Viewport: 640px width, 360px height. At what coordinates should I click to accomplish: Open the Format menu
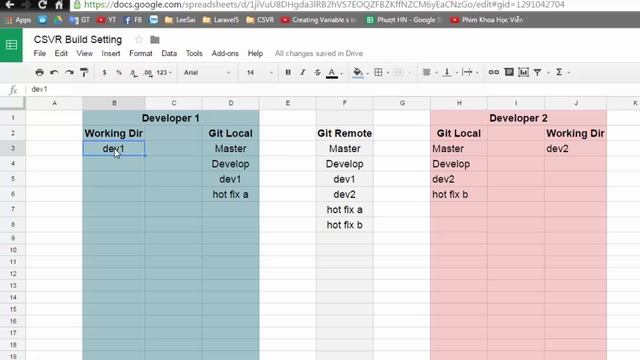tap(141, 53)
